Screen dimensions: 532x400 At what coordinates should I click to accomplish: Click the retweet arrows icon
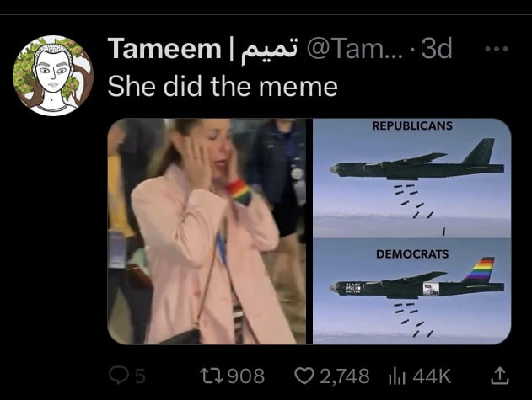click(x=212, y=376)
